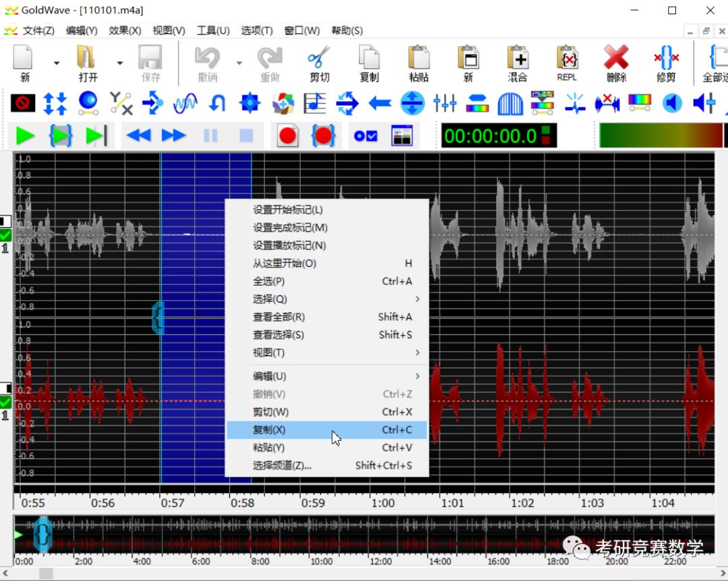Click the red prohibition-sign effect icon
Viewport: 728px width, 581px height.
[x=23, y=102]
